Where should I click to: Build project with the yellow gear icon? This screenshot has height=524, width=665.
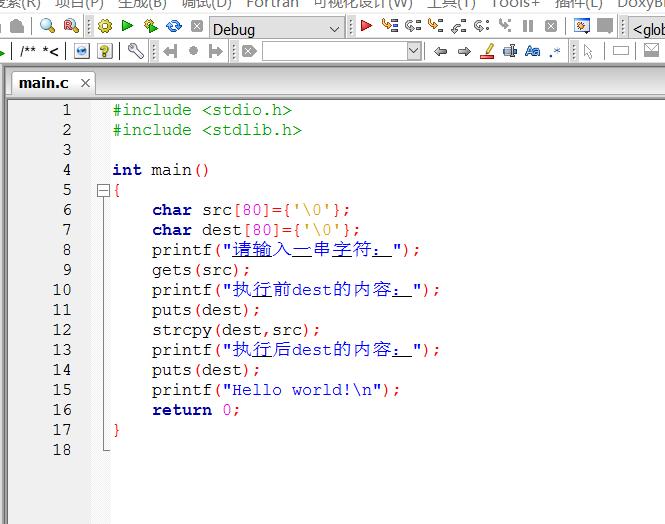[105, 26]
